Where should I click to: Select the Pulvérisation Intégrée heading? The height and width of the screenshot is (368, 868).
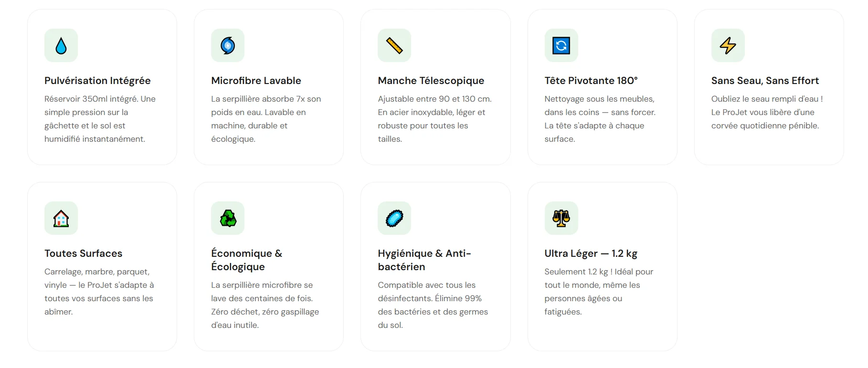pos(97,81)
